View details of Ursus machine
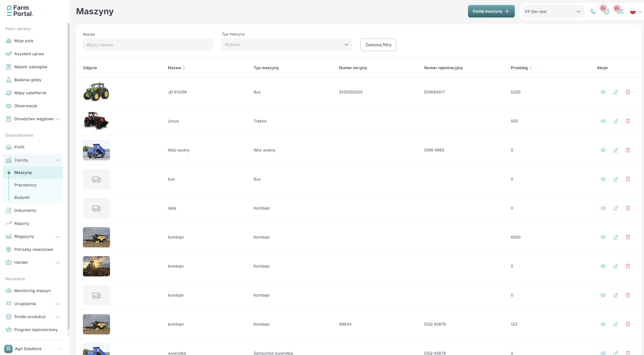644x355 pixels. coord(603,121)
